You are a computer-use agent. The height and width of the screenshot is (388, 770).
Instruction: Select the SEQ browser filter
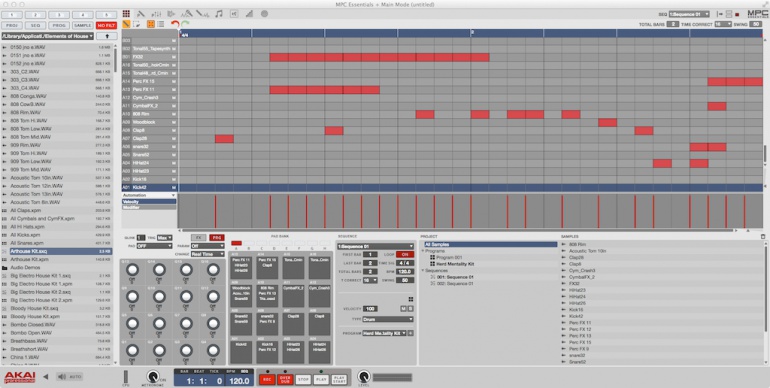point(35,25)
